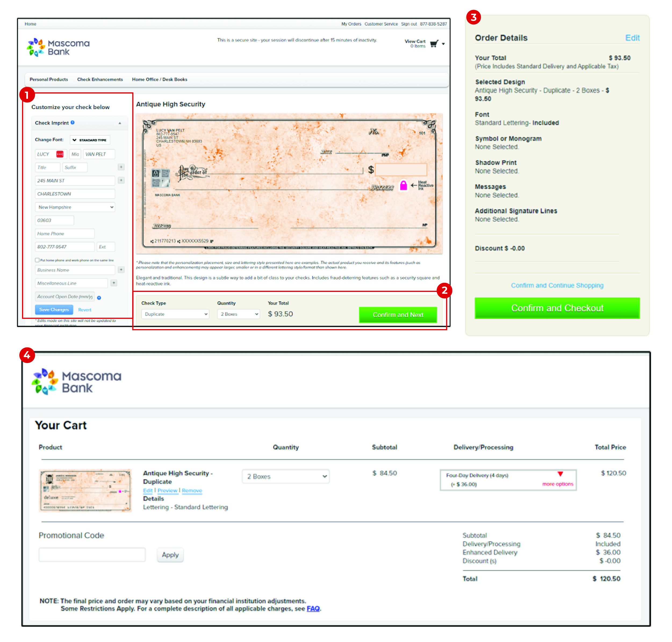Click the Mascoma Bank logo in header
Image resolution: width=672 pixels, height=642 pixels.
coord(58,47)
